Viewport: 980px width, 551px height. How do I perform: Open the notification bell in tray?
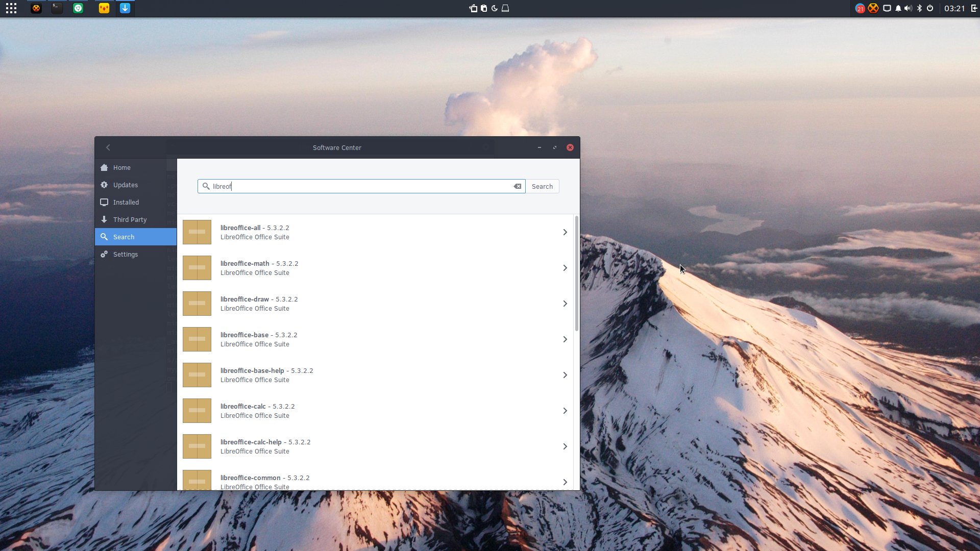click(898, 8)
